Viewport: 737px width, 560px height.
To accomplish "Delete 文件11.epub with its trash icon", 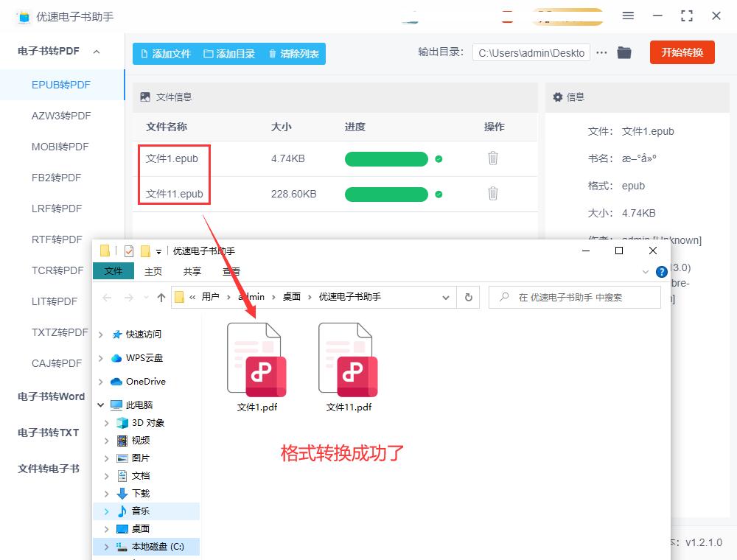I will (493, 193).
